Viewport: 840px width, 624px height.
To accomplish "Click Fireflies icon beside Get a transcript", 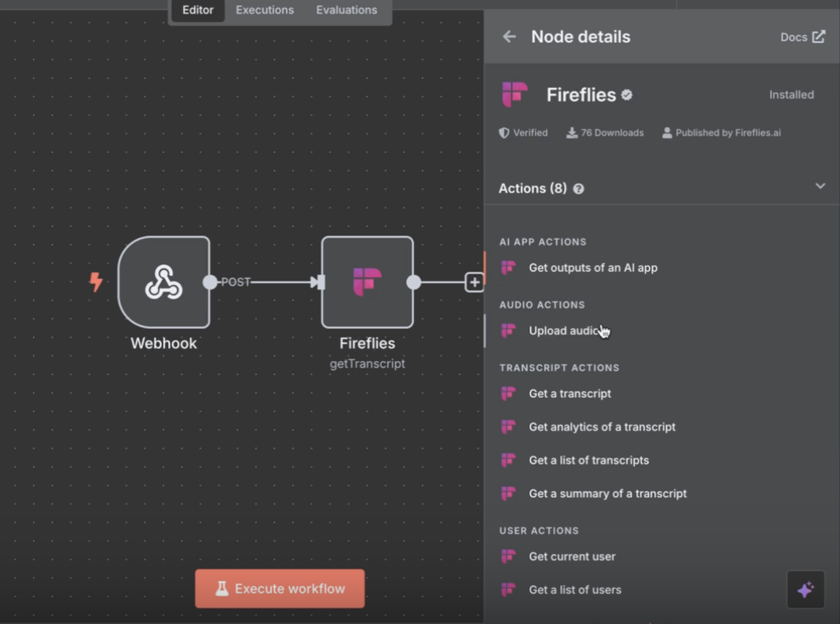I will (508, 394).
